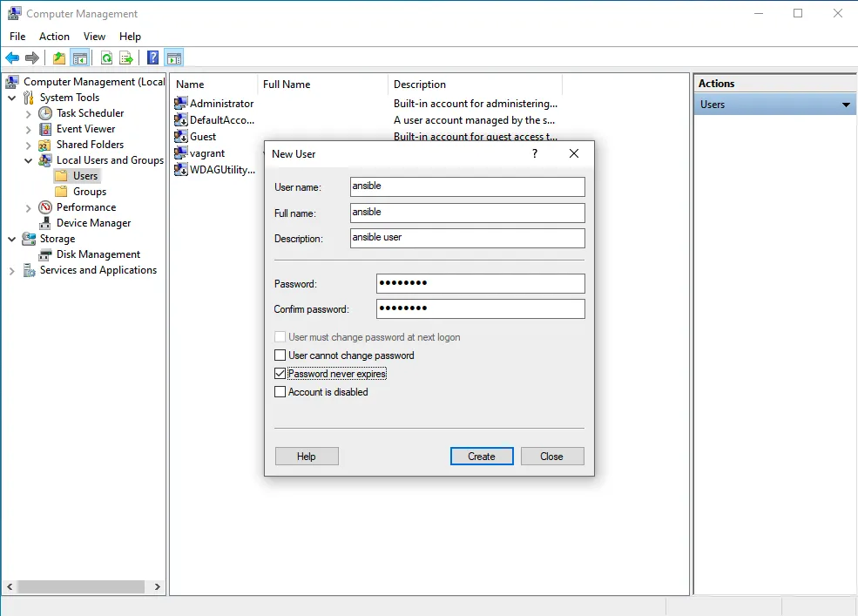858x616 pixels.
Task: Open the View menu
Action: pos(94,36)
